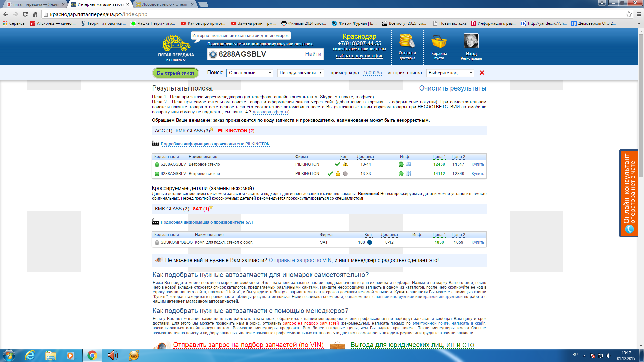Open the По коду запчасти dropdown
Image resolution: width=644 pixels, height=362 pixels.
pyautogui.click(x=301, y=73)
